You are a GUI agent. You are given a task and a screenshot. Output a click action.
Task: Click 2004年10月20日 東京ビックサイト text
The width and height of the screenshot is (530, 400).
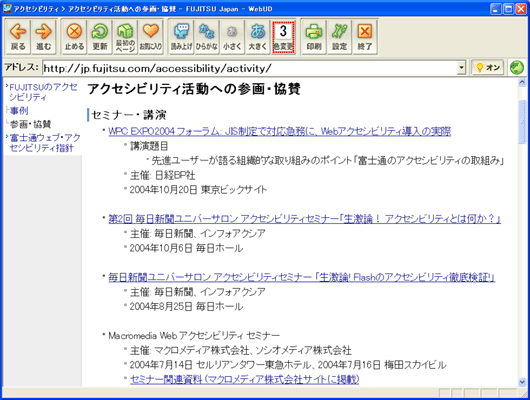coord(198,190)
